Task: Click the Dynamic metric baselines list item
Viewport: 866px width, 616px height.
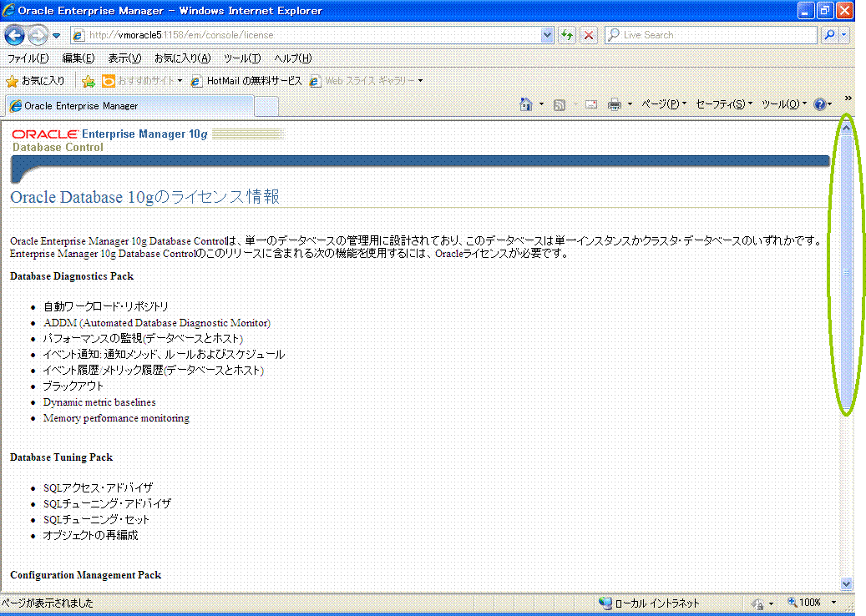Action: point(99,402)
